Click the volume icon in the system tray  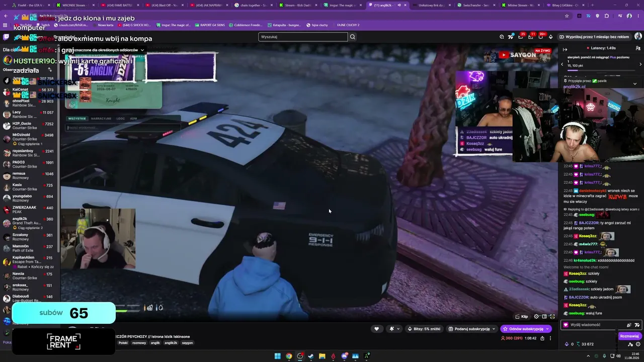click(619, 356)
